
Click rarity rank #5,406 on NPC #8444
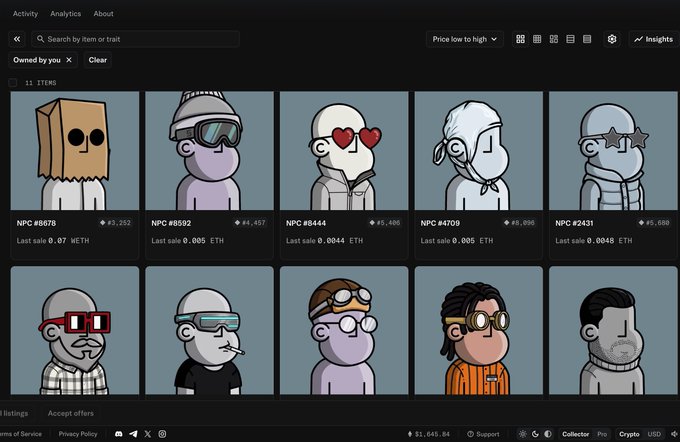point(385,223)
